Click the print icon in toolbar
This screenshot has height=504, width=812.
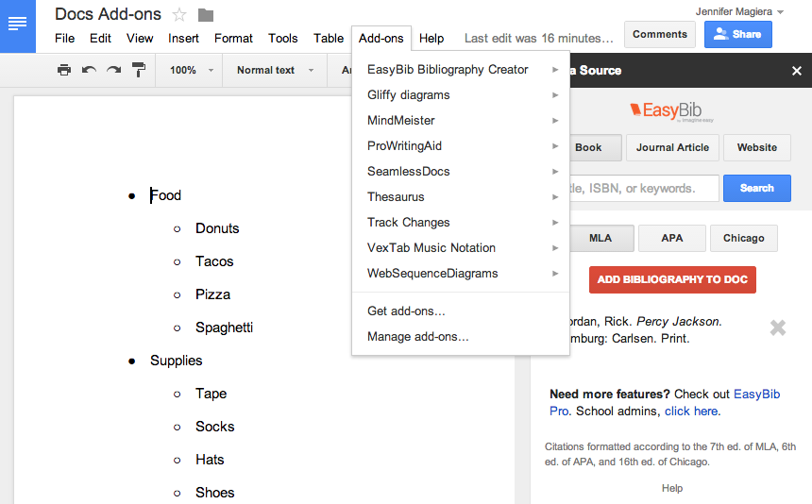[64, 70]
